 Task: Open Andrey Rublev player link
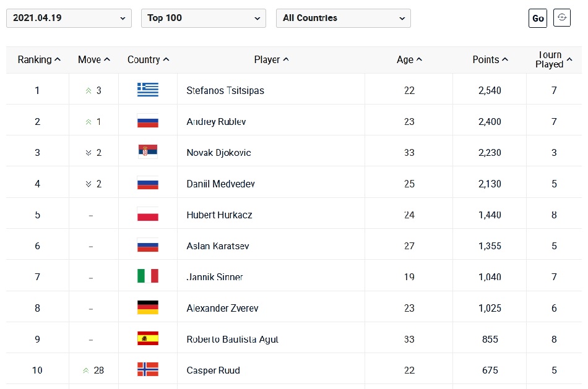click(216, 122)
